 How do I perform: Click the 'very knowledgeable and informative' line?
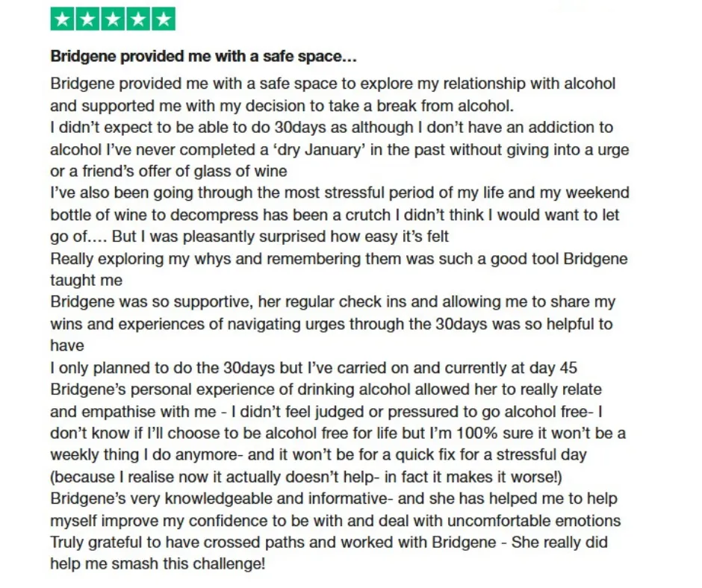point(334,498)
